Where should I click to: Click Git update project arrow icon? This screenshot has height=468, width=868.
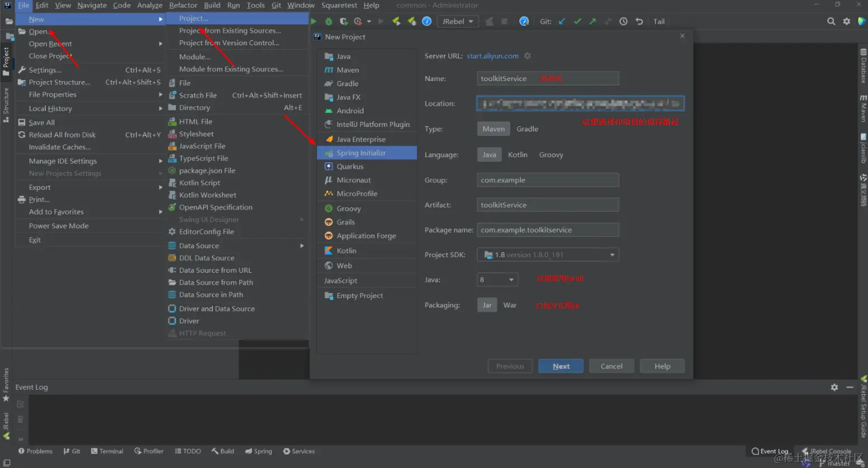tap(562, 21)
